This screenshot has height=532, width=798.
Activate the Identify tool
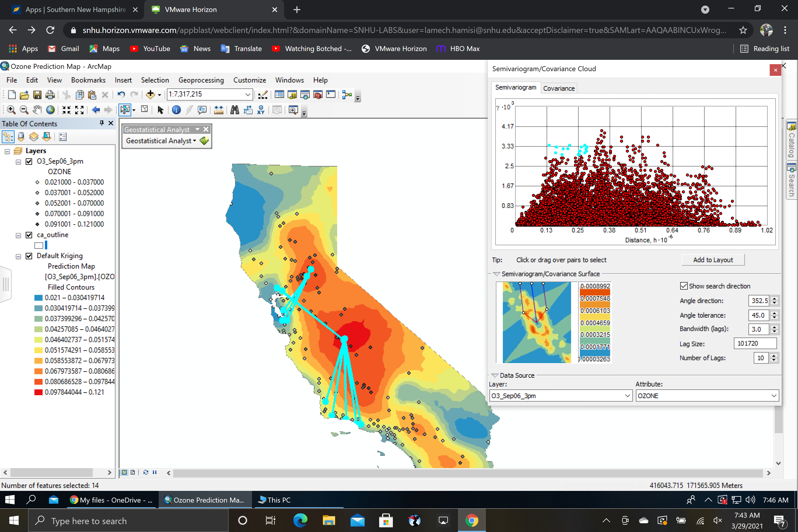coord(176,110)
